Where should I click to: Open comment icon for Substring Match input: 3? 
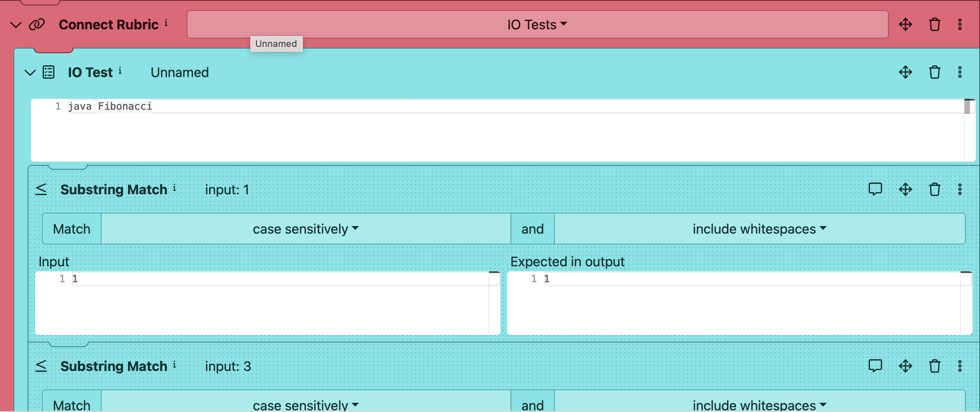(x=875, y=366)
